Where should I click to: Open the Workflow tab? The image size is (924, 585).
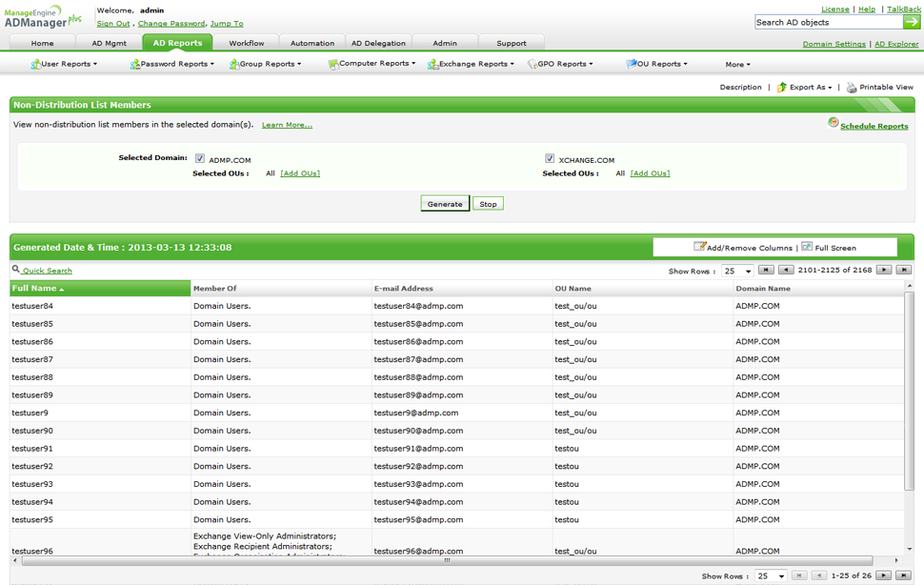pyautogui.click(x=247, y=43)
